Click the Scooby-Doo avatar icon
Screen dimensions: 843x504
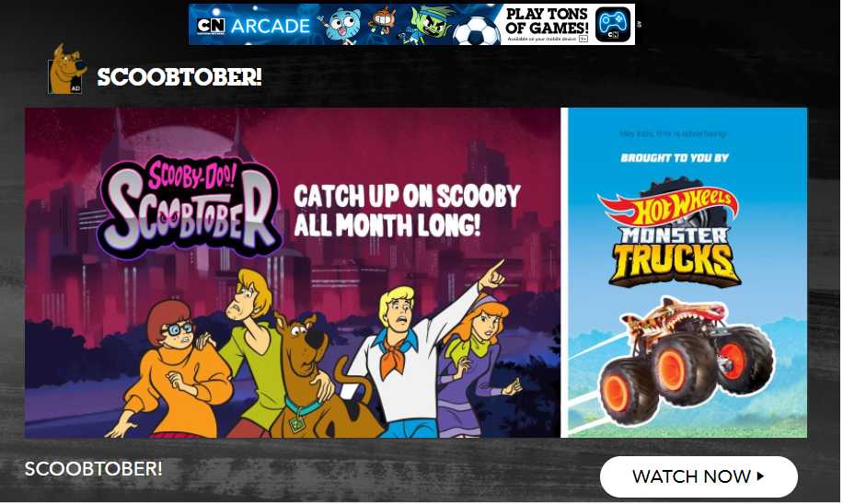[x=66, y=69]
